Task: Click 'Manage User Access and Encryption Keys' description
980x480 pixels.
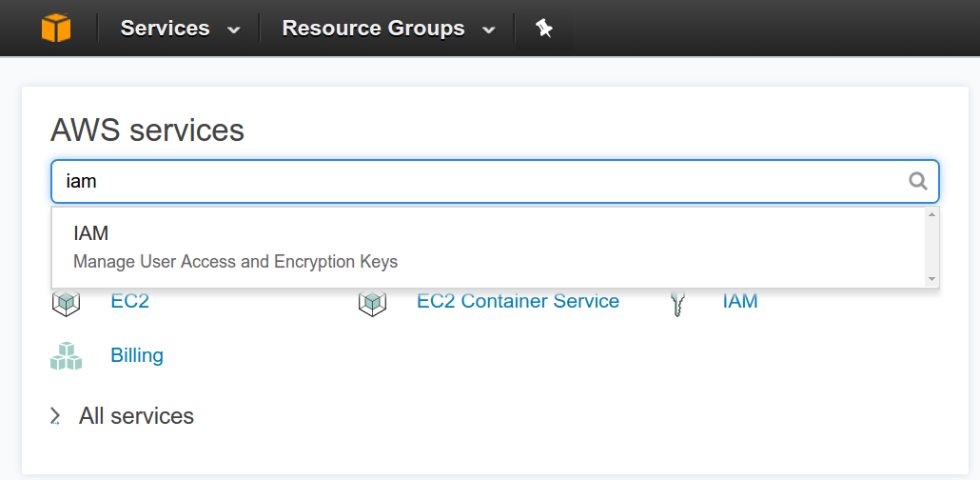Action: tap(235, 261)
